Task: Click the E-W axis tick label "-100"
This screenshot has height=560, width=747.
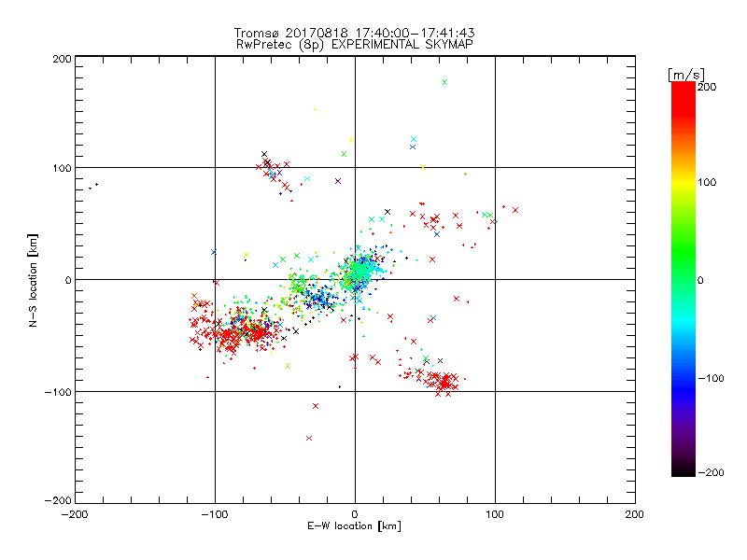Action: coord(215,514)
